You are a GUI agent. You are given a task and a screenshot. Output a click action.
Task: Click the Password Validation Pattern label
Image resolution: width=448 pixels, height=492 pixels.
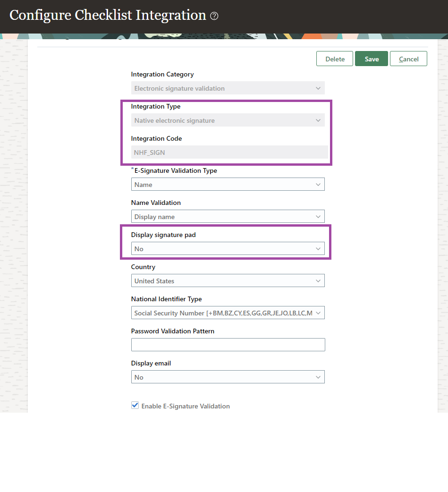(173, 331)
